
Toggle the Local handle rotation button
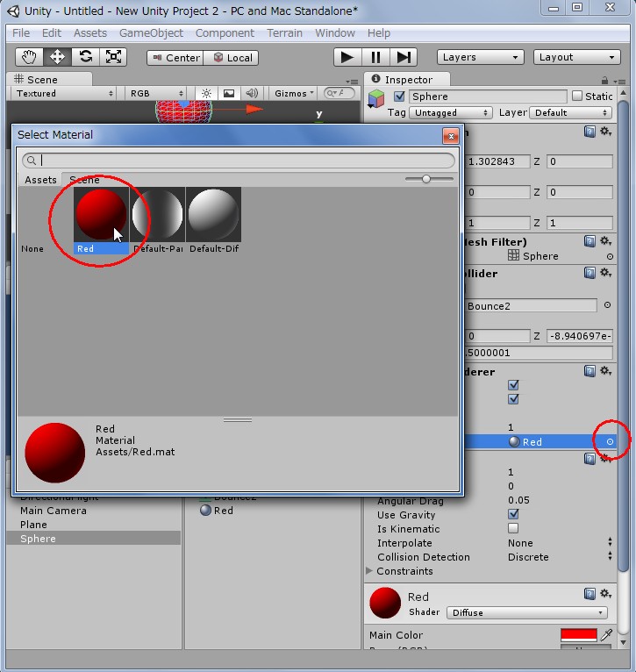click(x=231, y=58)
